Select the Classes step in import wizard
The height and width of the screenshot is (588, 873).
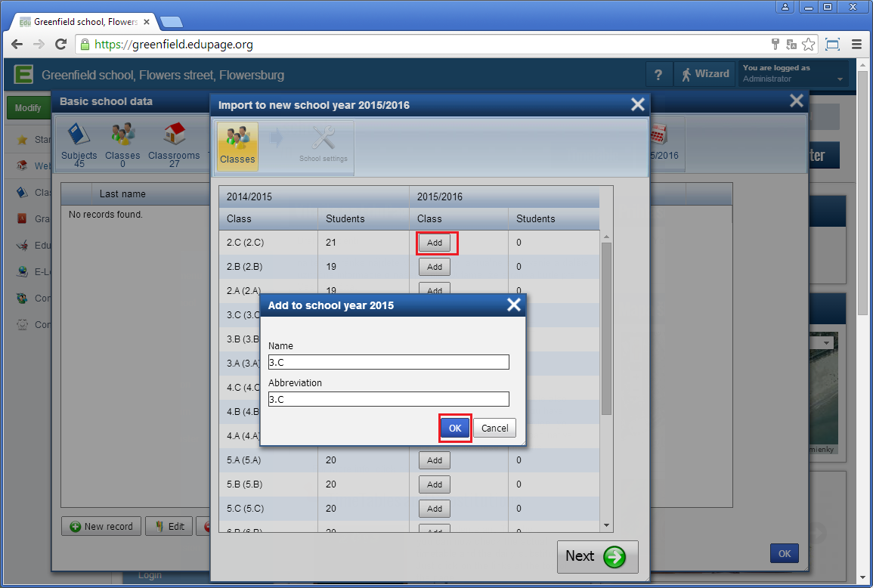[237, 145]
